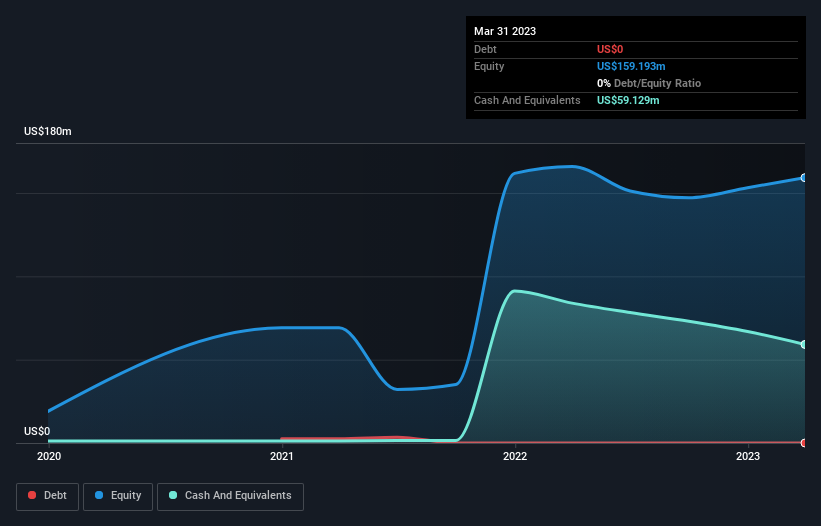This screenshot has height=526, width=821.
Task: Click Cash And Equivalents label in tooltip
Action: (x=527, y=100)
